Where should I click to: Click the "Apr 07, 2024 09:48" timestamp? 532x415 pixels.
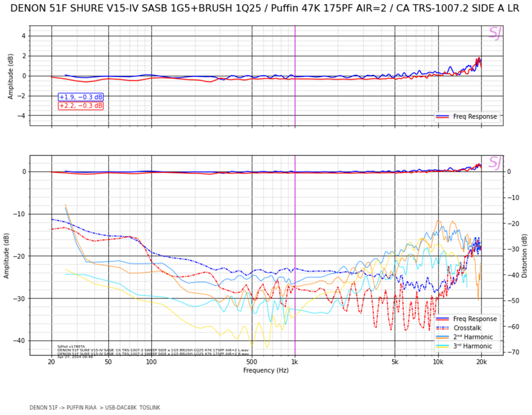coord(75,357)
